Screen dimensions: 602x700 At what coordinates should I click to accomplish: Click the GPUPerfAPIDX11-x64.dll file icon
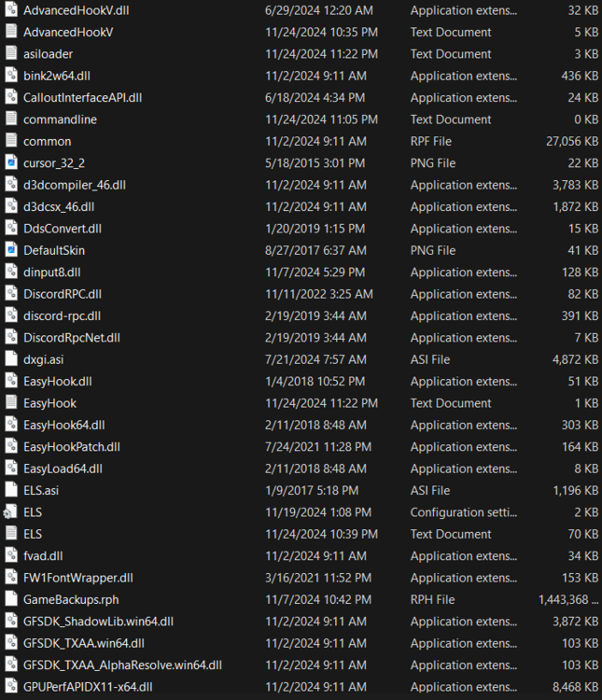click(11, 687)
